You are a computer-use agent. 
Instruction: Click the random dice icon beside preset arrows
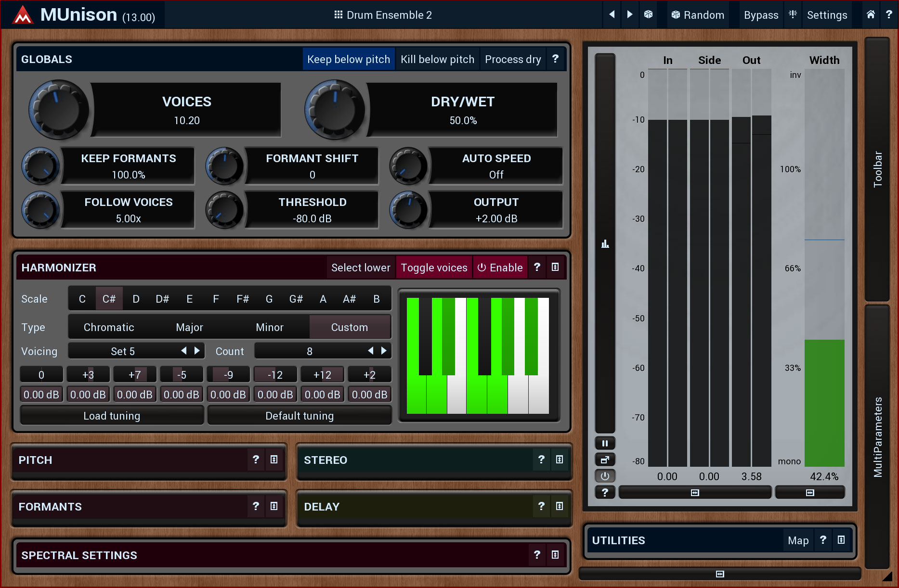click(648, 14)
